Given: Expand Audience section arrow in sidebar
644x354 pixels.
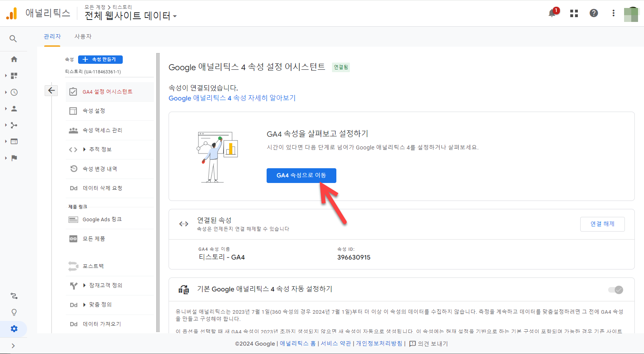Looking at the screenshot, I should (x=6, y=108).
